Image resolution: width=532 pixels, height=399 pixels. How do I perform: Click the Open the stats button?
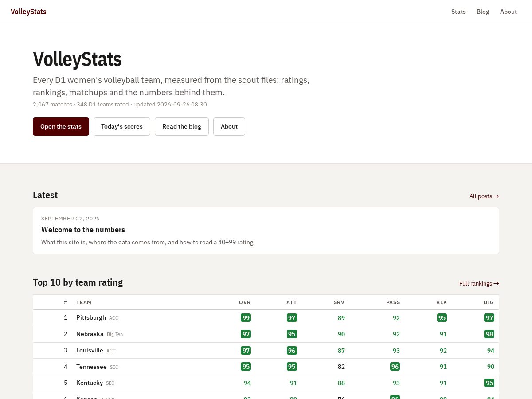61,126
